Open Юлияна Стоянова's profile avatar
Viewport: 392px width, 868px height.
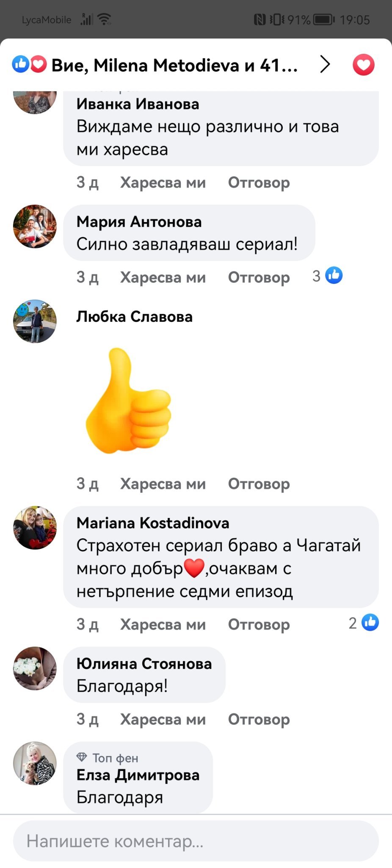coord(35,668)
